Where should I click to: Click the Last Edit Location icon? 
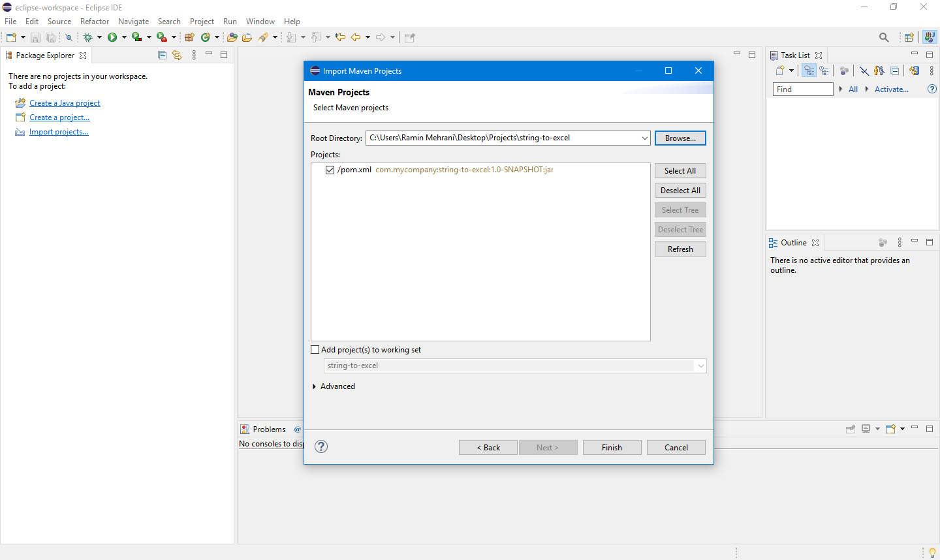pyautogui.click(x=340, y=37)
